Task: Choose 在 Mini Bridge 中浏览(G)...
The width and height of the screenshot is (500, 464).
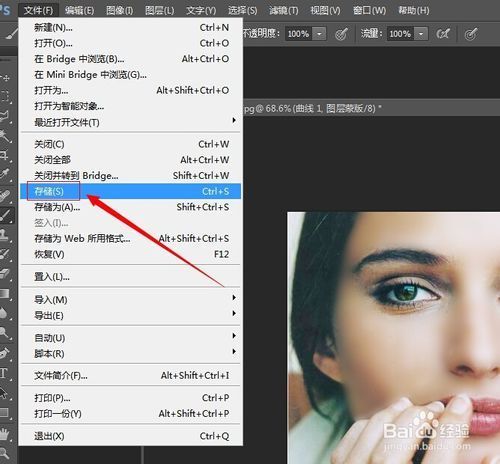Action: click(131, 75)
